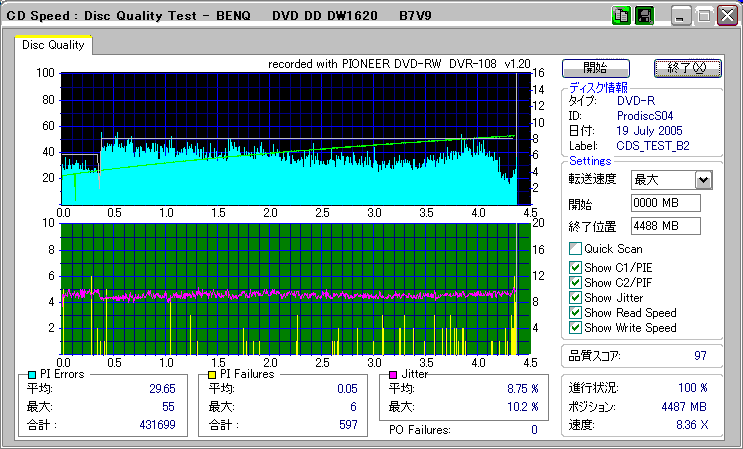Click the 終了 exit button
Image resolution: width=743 pixels, height=449 pixels.
pyautogui.click(x=686, y=68)
